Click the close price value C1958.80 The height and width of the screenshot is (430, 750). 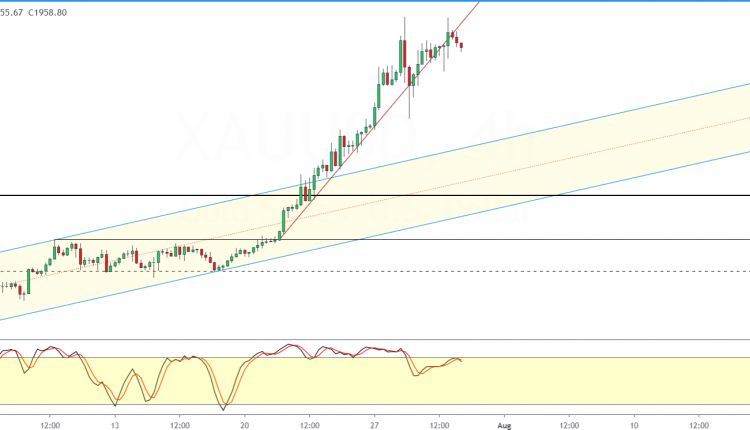[x=47, y=13]
